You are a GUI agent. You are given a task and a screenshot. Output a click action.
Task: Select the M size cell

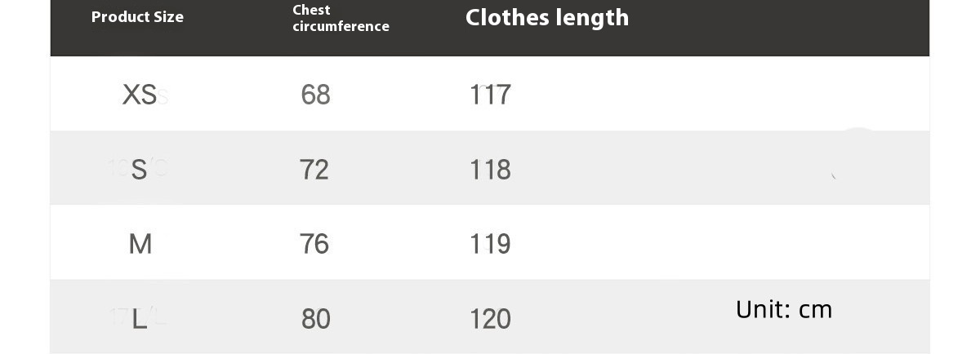point(140,244)
